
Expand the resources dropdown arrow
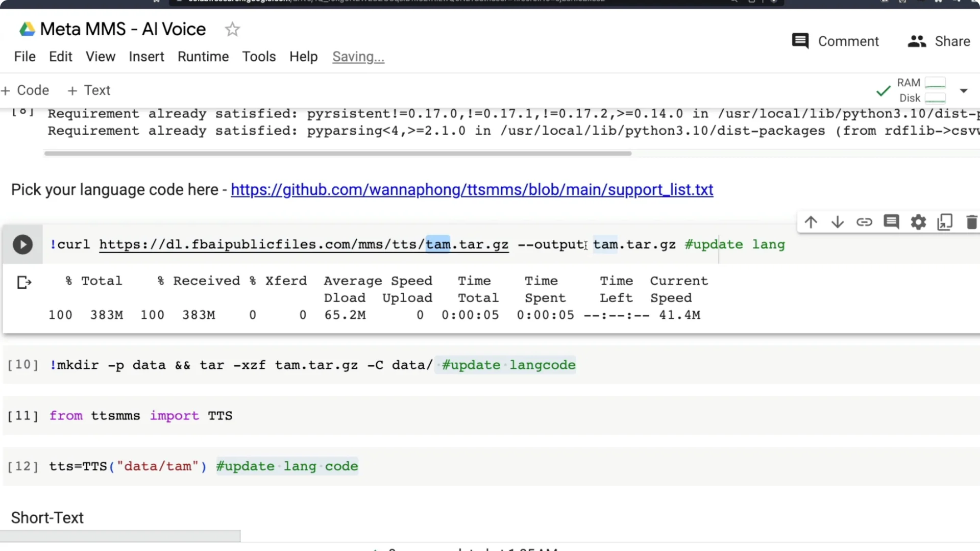pos(965,91)
